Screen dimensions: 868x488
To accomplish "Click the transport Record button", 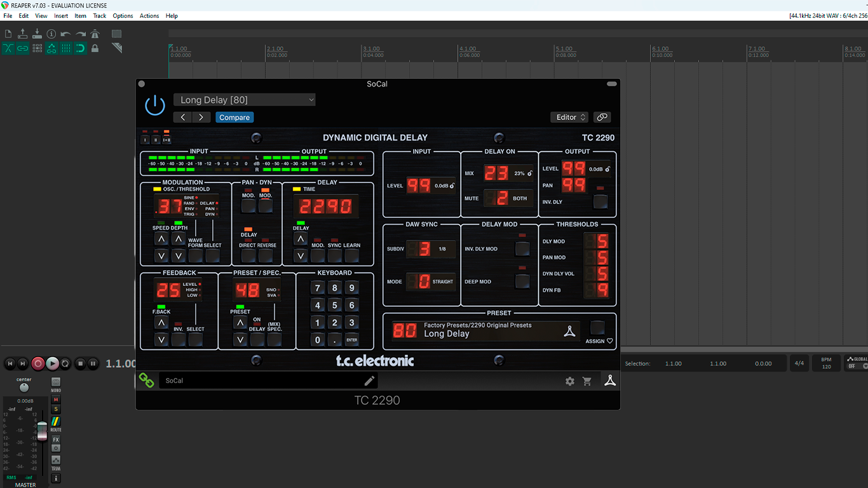I will [38, 363].
